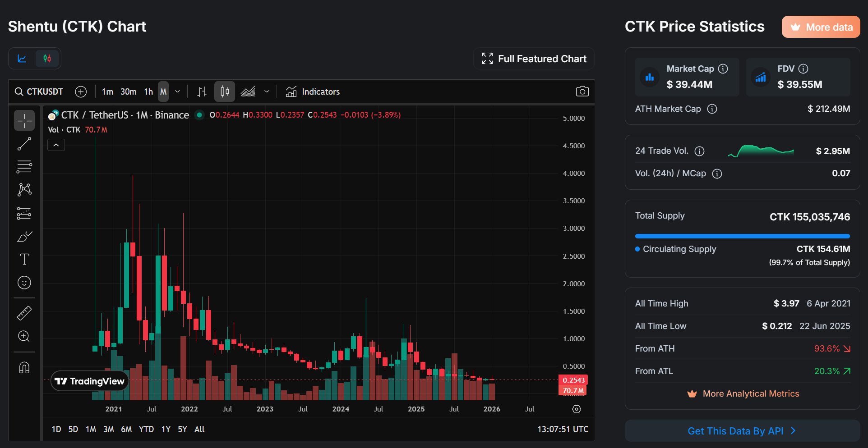Select the 1m interval

[107, 91]
